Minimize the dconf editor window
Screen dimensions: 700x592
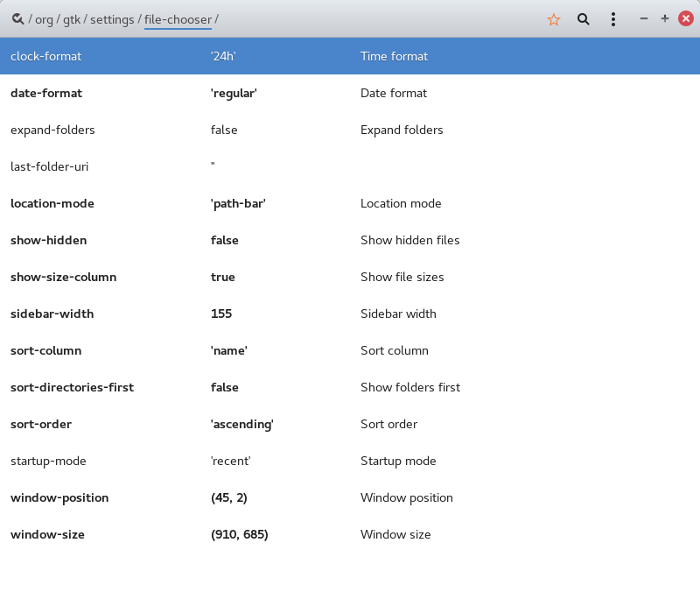[644, 18]
